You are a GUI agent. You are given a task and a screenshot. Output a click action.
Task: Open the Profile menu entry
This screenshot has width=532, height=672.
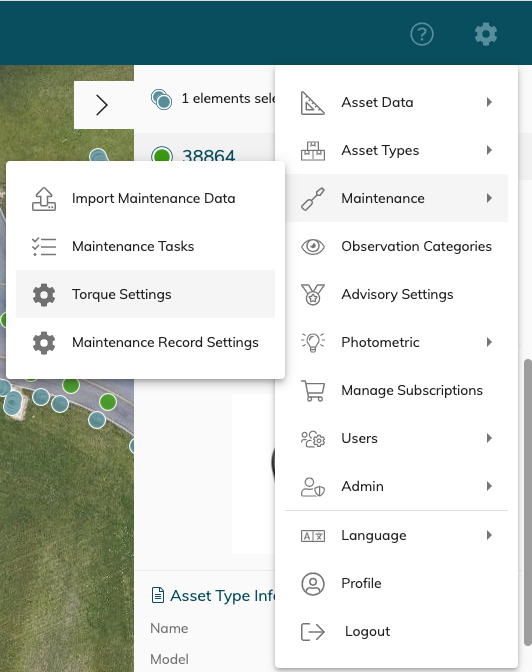397,583
